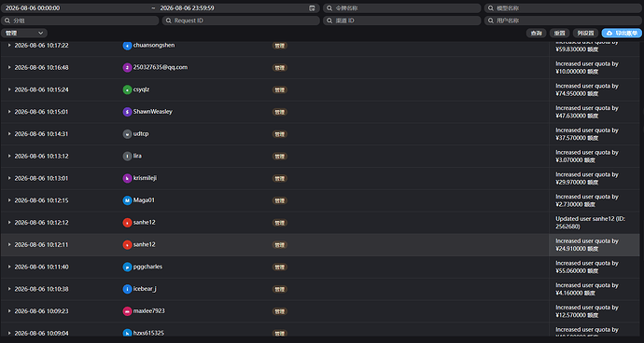
Task: Click the udtcp gray avatar icon
Action: 127,134
